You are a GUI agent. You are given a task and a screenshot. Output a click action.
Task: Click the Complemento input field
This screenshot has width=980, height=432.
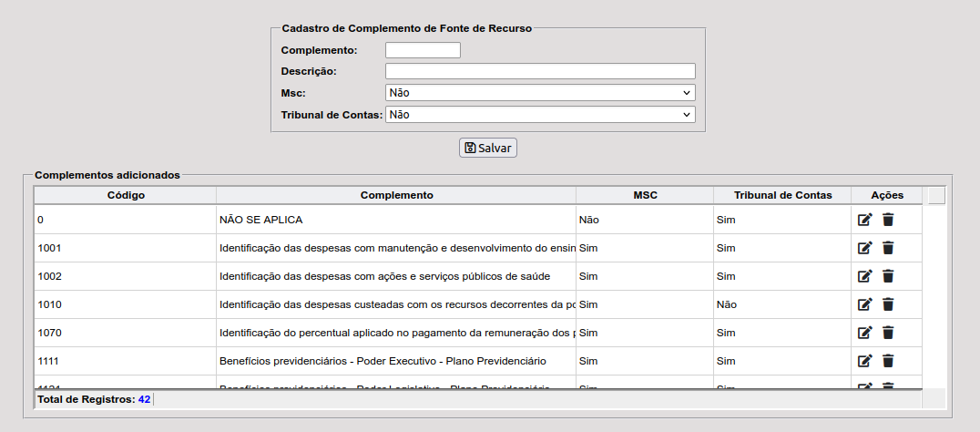(x=423, y=50)
